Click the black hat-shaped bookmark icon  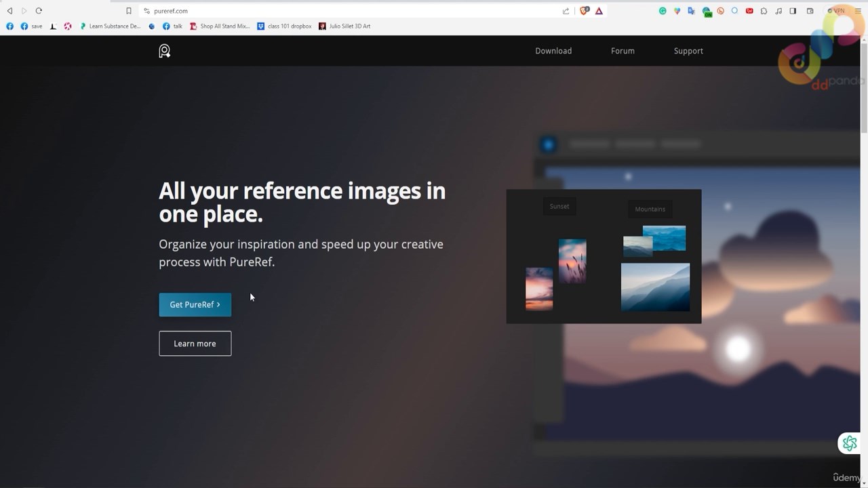point(53,26)
